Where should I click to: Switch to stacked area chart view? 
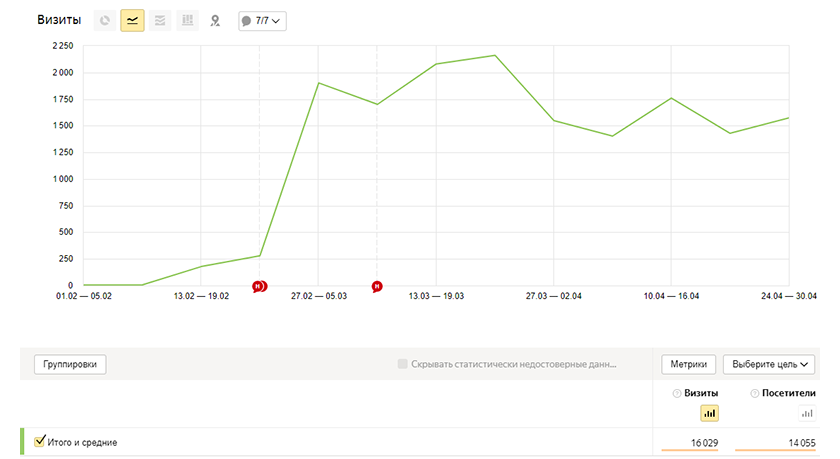click(x=159, y=20)
